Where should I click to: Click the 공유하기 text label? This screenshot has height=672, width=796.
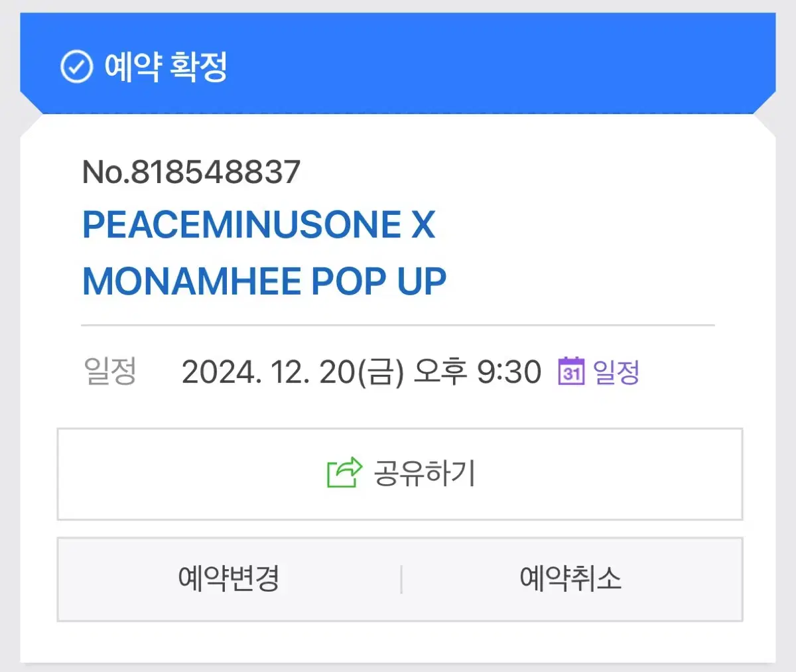tap(425, 473)
